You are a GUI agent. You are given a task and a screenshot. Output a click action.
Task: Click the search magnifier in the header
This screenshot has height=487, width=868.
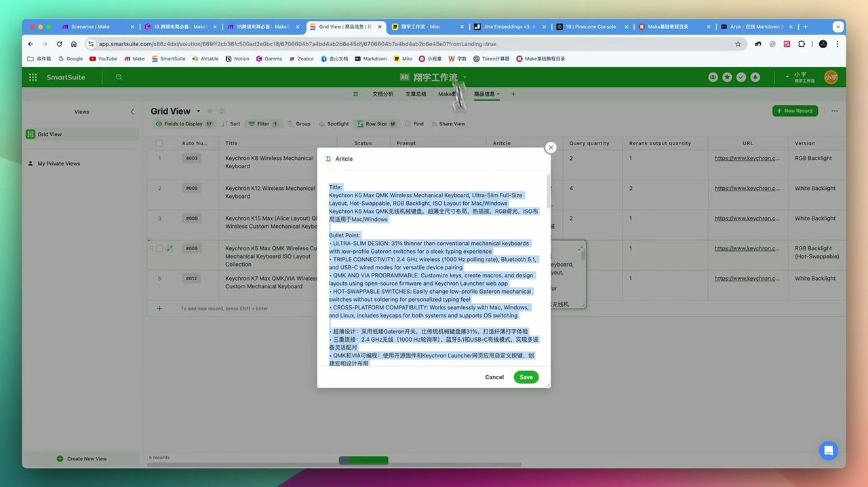pyautogui.click(x=119, y=77)
